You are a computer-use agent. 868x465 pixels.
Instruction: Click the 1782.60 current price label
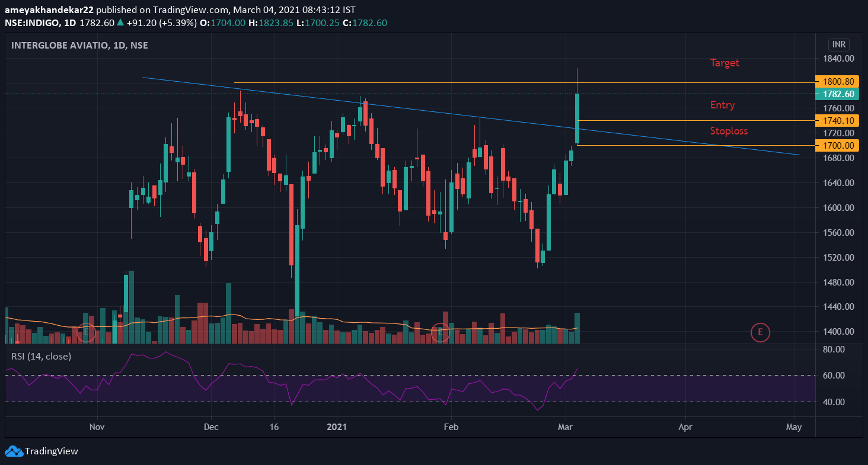[x=838, y=94]
